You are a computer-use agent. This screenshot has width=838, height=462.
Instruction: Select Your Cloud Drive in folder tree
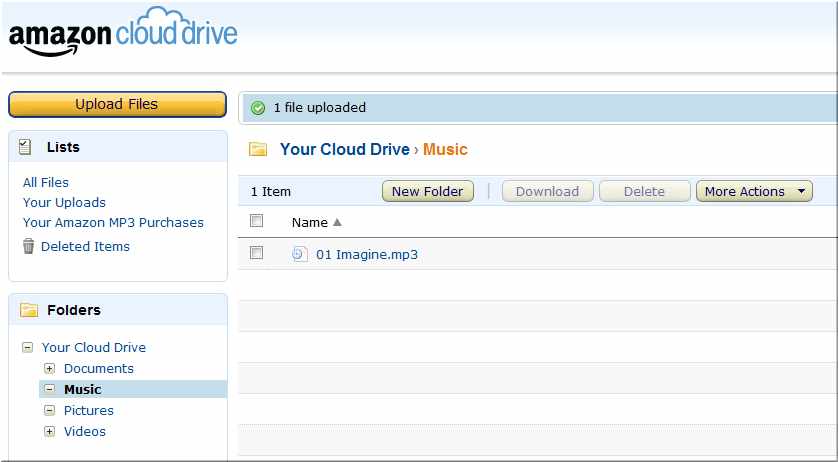[x=94, y=348]
